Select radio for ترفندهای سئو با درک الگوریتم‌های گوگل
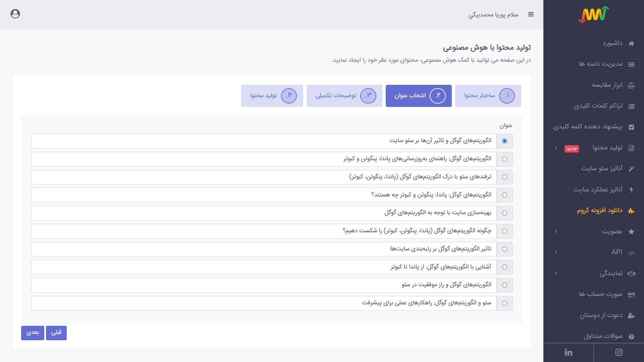Image resolution: width=644 pixels, height=362 pixels. 504,177
